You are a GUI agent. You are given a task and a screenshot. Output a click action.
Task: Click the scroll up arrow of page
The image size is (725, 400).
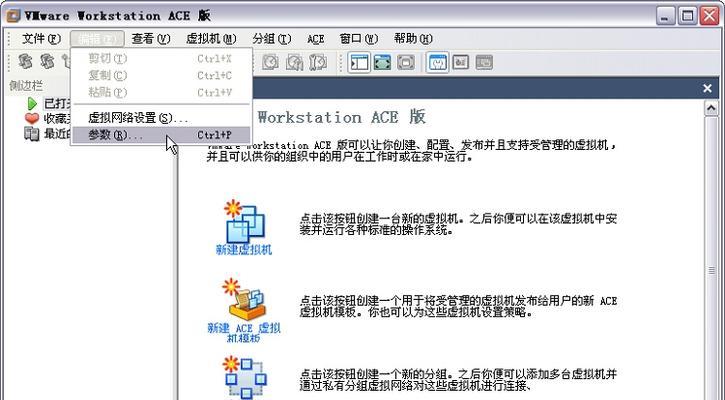[x=711, y=108]
